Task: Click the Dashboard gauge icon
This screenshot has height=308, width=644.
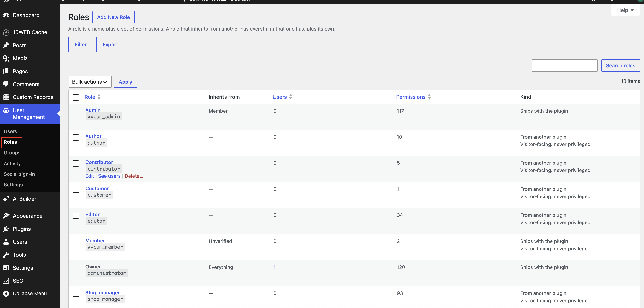Action: (6, 15)
